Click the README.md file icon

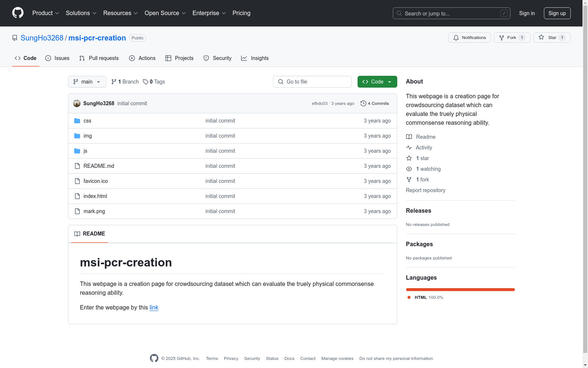tap(77, 166)
